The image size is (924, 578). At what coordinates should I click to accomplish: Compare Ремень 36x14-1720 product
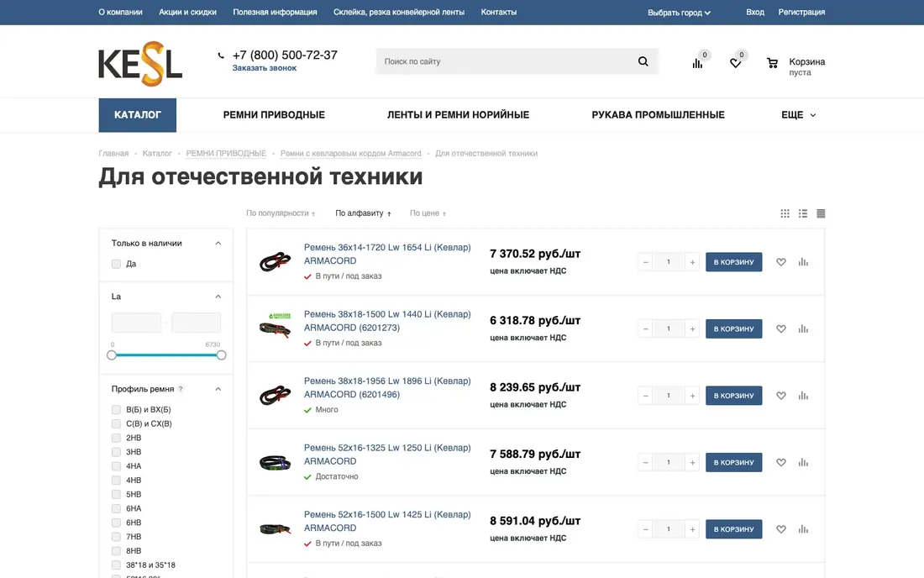(x=803, y=262)
